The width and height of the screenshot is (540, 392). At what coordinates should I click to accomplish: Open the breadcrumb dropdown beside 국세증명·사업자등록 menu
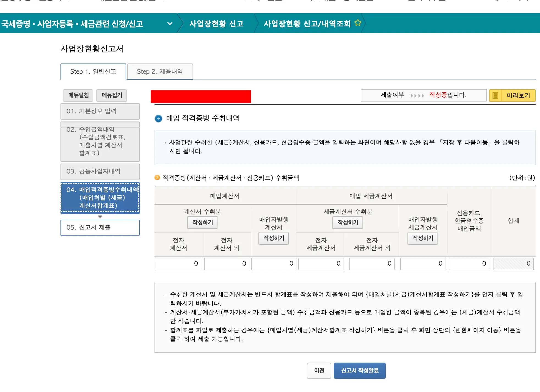point(170,24)
